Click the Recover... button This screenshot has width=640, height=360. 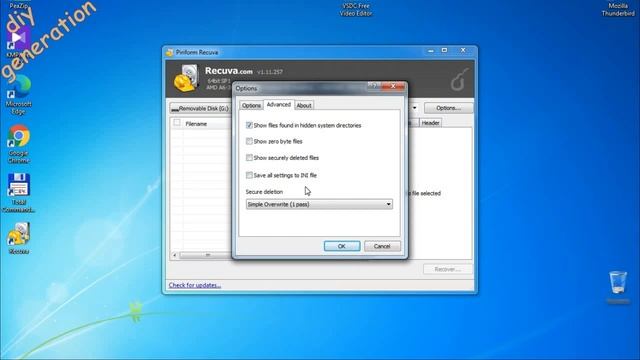[x=448, y=269]
